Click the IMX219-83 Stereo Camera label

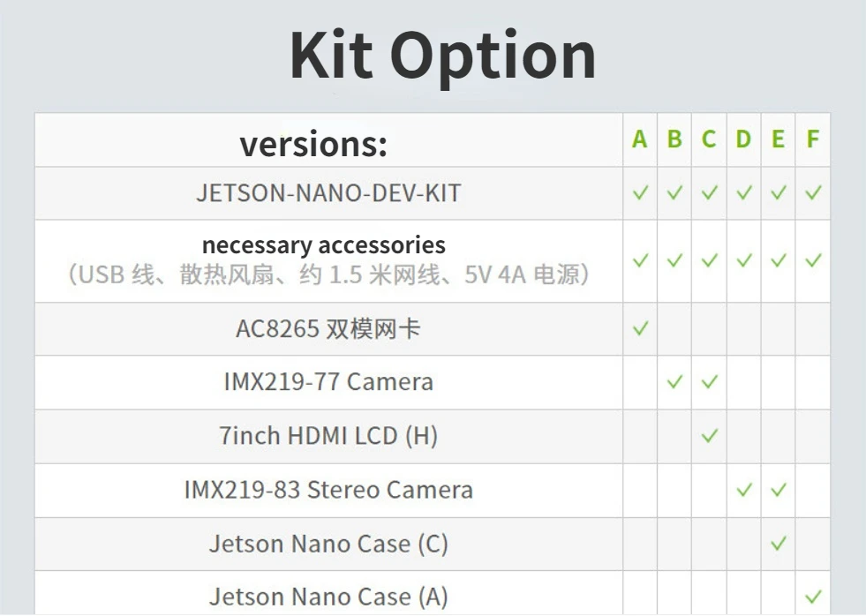coord(328,490)
